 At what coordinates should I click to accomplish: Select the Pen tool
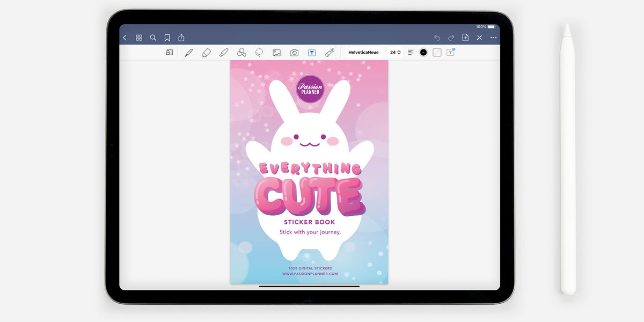(188, 52)
